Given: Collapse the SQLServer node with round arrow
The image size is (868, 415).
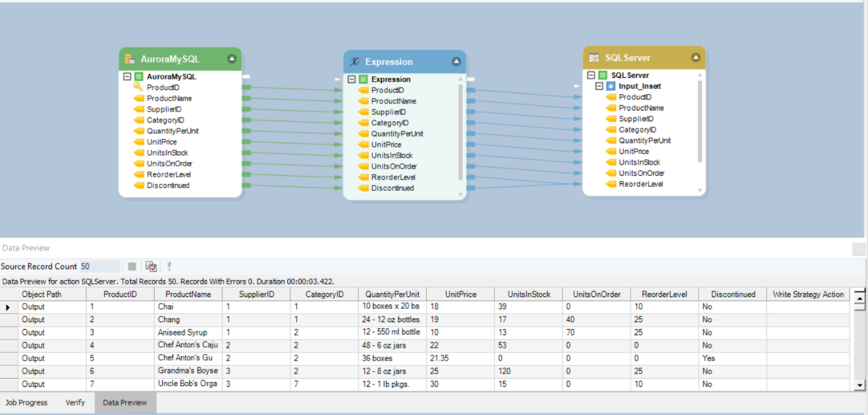Looking at the screenshot, I should coord(695,58).
